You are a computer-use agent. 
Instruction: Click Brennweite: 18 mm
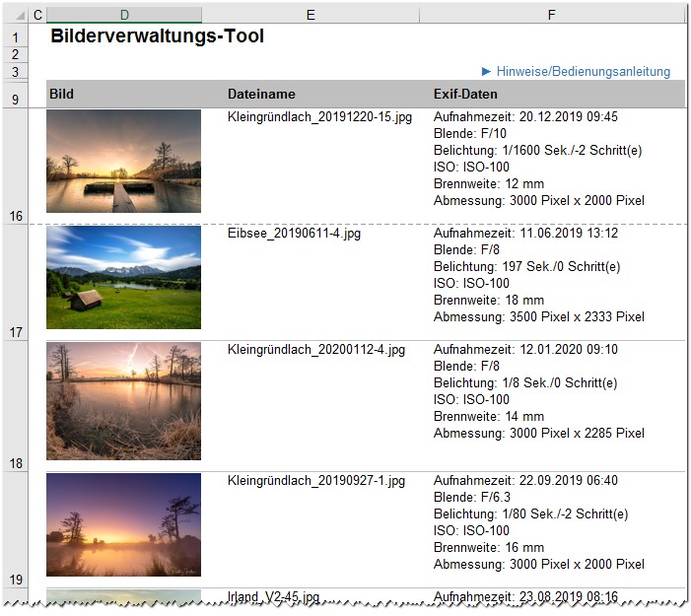point(488,300)
